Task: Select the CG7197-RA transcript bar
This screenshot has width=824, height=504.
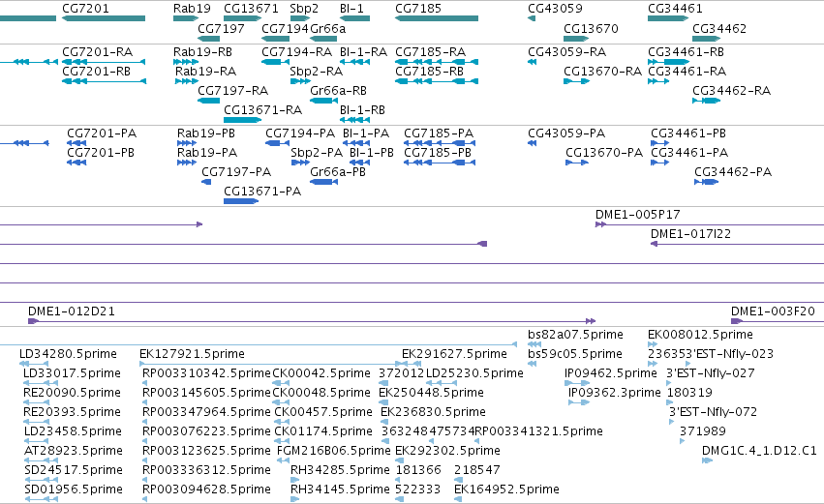Action: point(208,101)
